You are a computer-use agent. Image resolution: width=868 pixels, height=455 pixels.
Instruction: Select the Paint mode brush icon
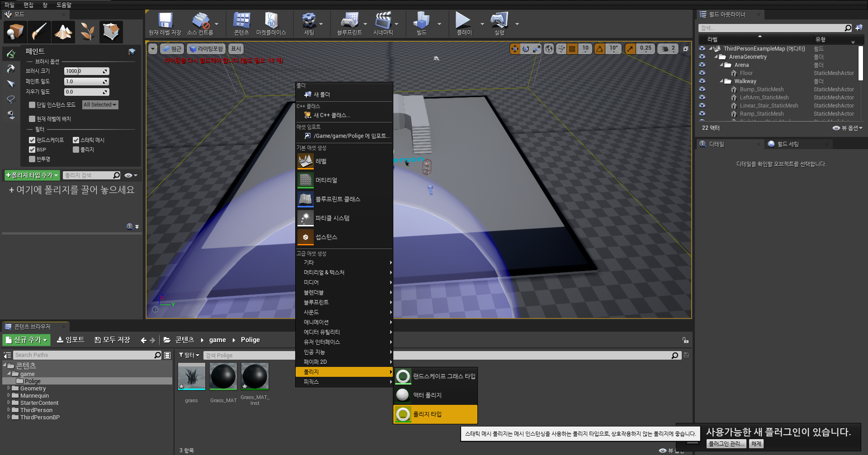(x=39, y=32)
